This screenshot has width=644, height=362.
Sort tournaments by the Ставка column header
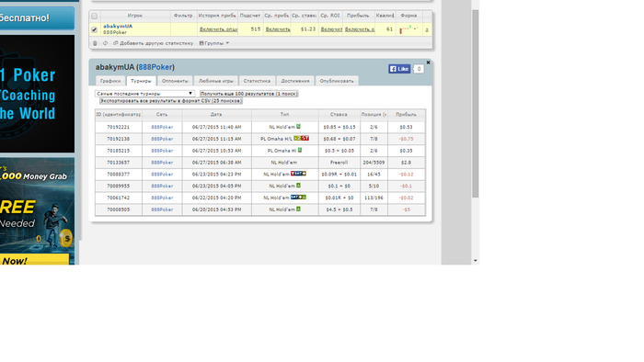[x=339, y=115]
